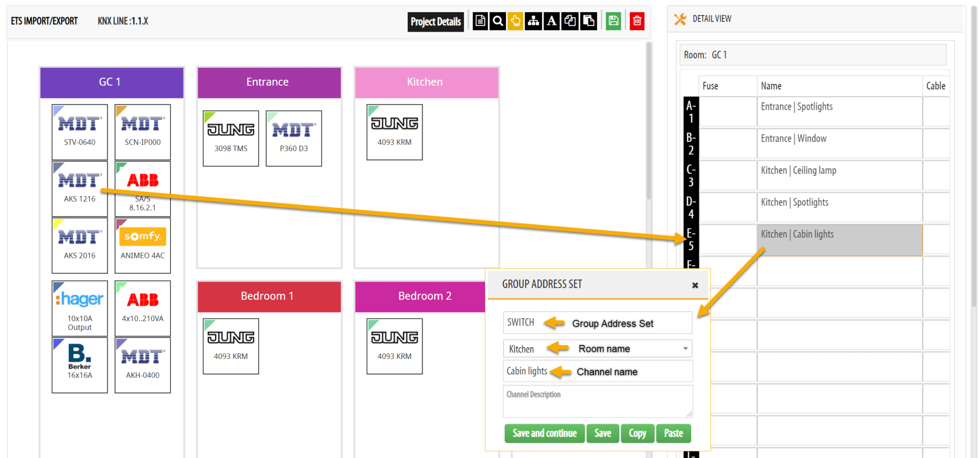This screenshot has width=980, height=458.
Task: Open the hierarchy tree structure icon
Action: (x=533, y=21)
